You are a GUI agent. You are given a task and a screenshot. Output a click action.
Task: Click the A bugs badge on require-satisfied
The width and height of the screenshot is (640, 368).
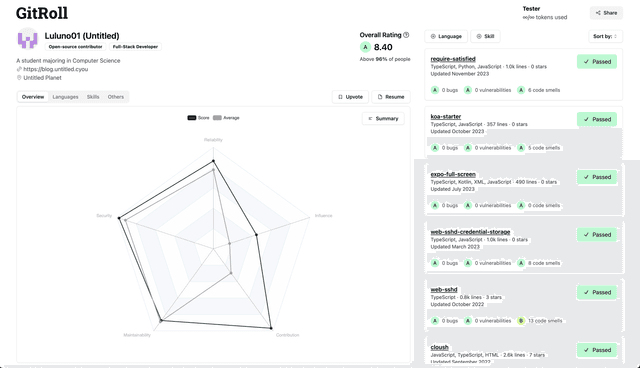[x=435, y=90]
